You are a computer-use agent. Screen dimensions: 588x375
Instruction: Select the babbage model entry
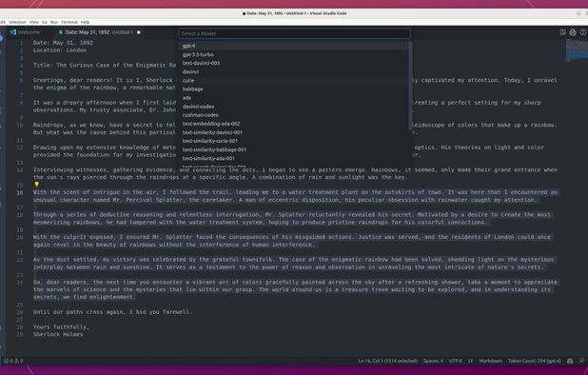click(x=294, y=89)
